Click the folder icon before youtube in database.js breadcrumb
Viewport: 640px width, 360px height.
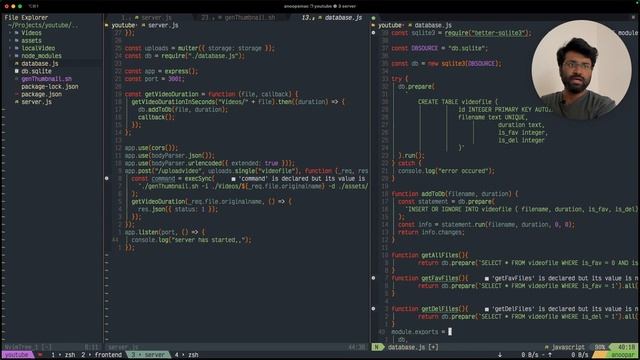[x=373, y=25]
